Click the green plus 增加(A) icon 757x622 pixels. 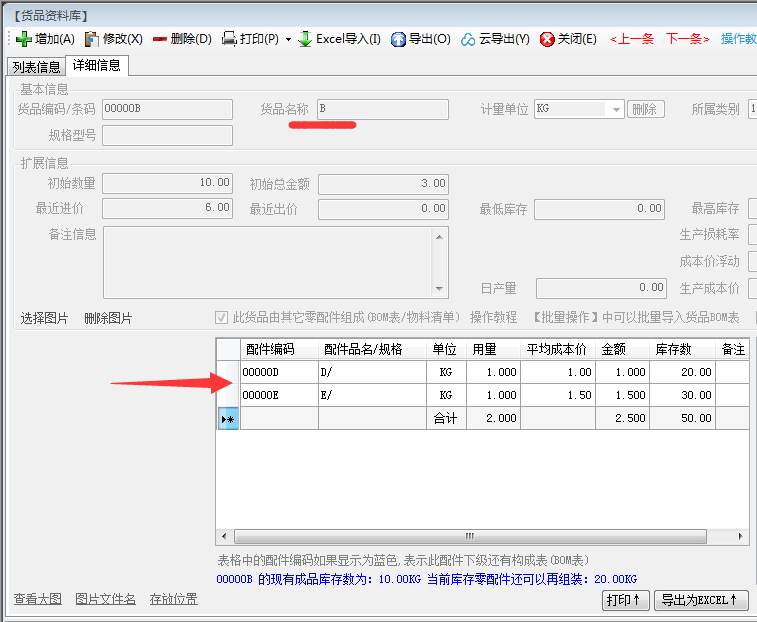coord(24,39)
